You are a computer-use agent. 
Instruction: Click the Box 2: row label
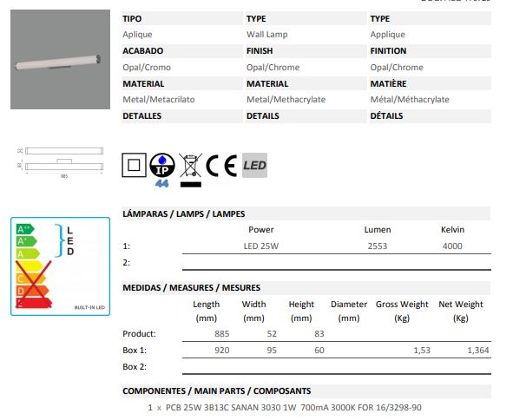click(x=135, y=367)
